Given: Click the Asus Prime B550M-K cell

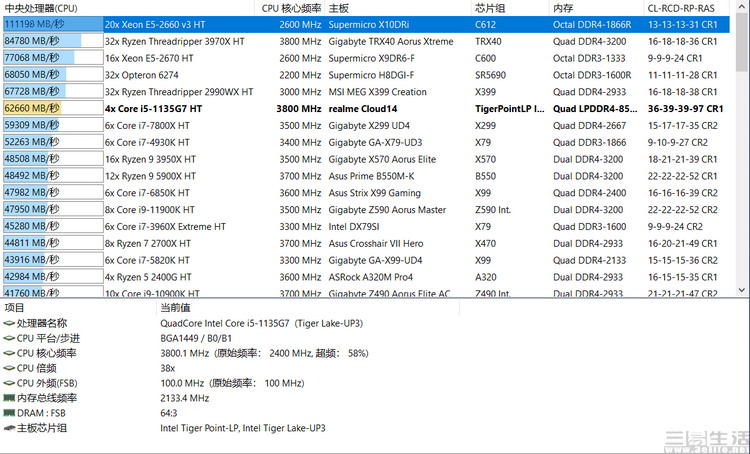Looking at the screenshot, I should pyautogui.click(x=371, y=176).
